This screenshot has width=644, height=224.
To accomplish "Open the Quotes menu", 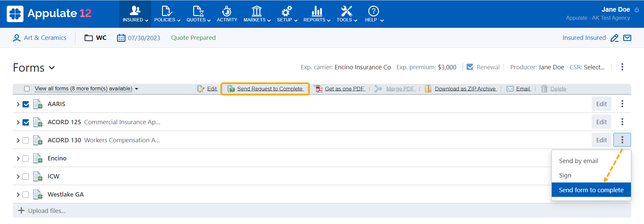I will tap(199, 14).
